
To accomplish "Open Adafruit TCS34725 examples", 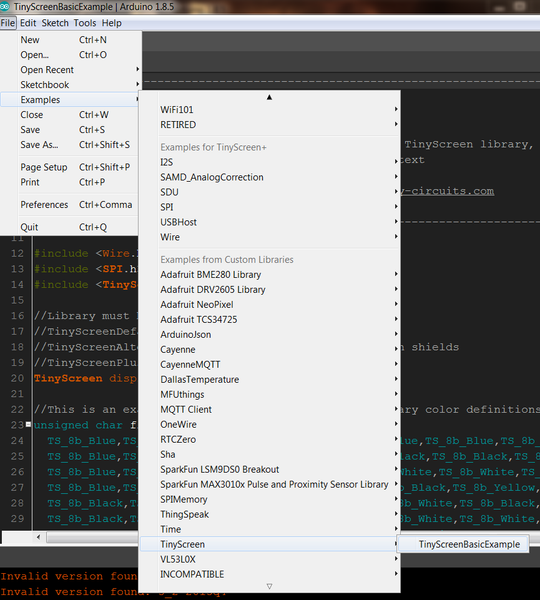I will point(270,320).
